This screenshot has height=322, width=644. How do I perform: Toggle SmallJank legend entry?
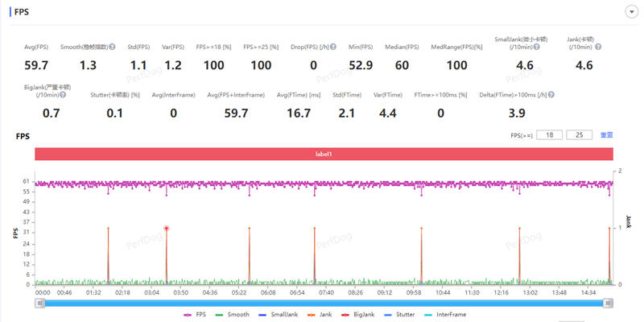click(x=278, y=314)
